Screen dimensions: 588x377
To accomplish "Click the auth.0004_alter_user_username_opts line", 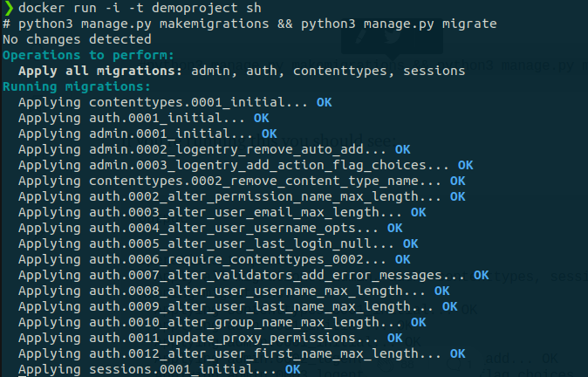I will click(x=210, y=229).
